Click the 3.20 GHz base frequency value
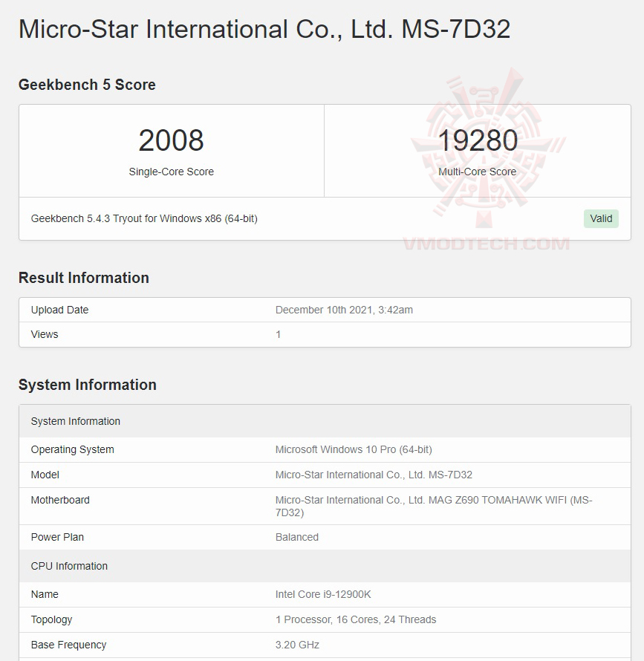 pos(297,645)
